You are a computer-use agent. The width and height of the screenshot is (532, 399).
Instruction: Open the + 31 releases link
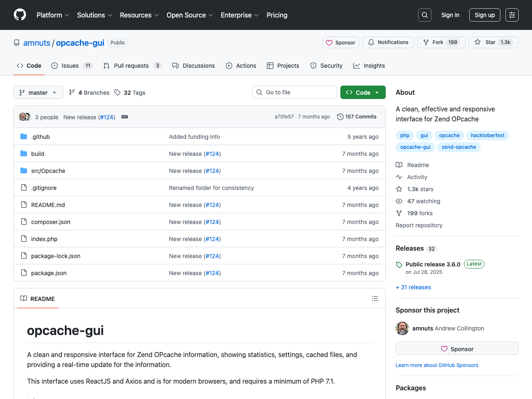413,287
